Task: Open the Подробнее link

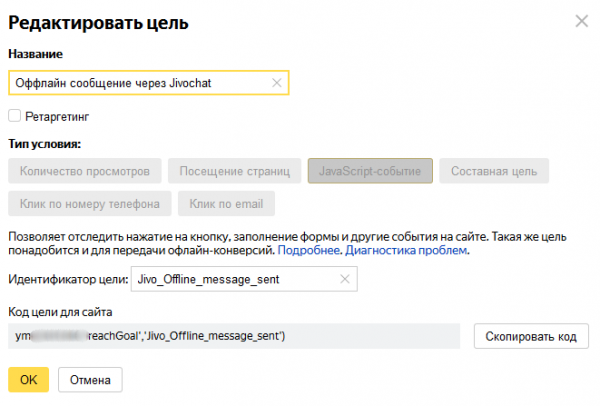Action: [x=308, y=250]
